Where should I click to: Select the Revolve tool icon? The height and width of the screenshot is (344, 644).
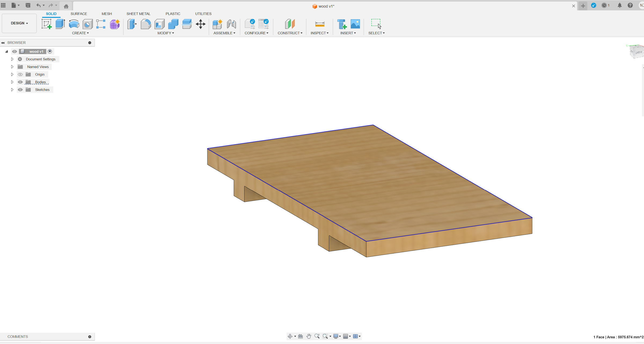tap(74, 24)
